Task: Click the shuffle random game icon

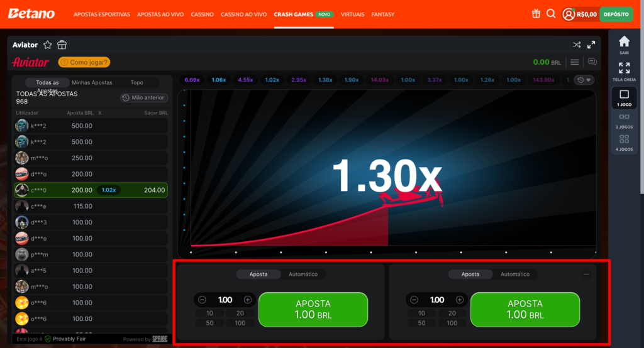Action: (x=577, y=45)
